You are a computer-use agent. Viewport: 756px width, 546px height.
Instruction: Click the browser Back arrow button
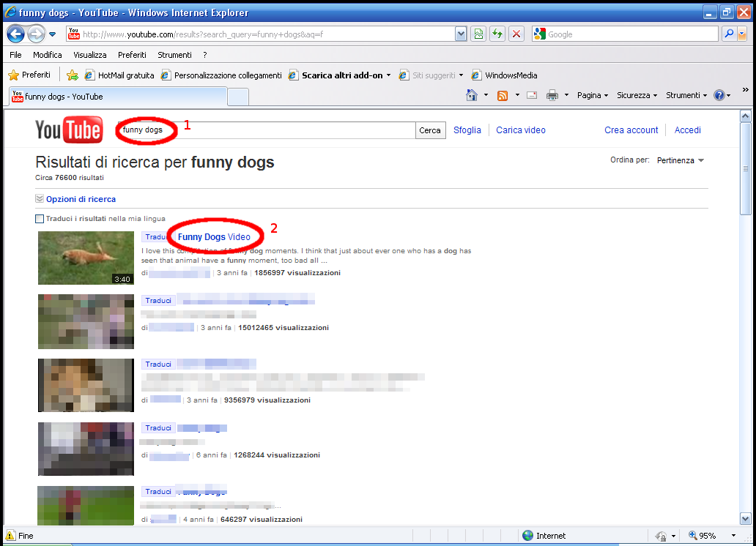15,34
